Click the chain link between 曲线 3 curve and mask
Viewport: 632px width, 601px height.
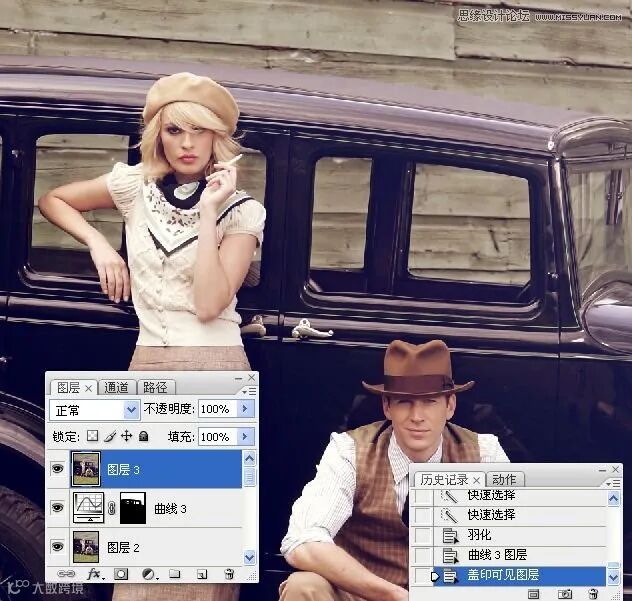coord(112,508)
